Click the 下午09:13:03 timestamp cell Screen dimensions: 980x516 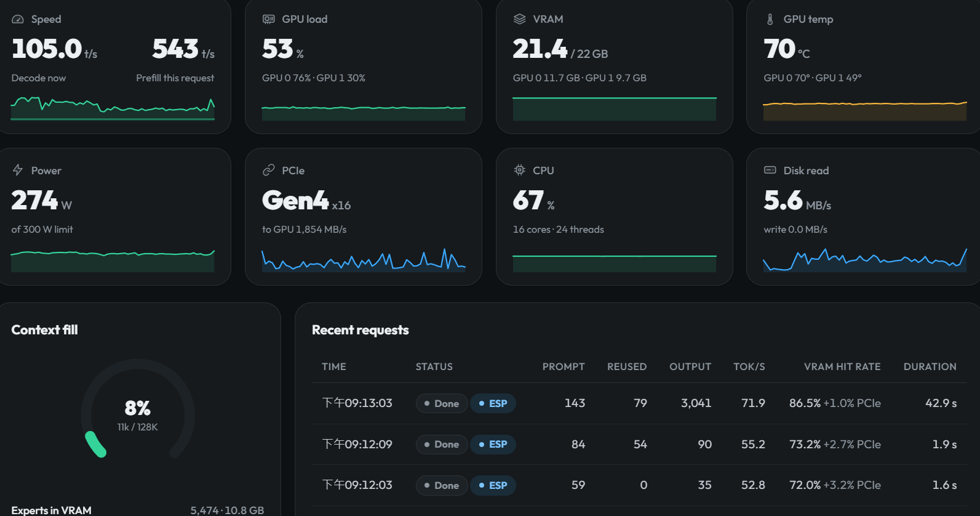357,403
